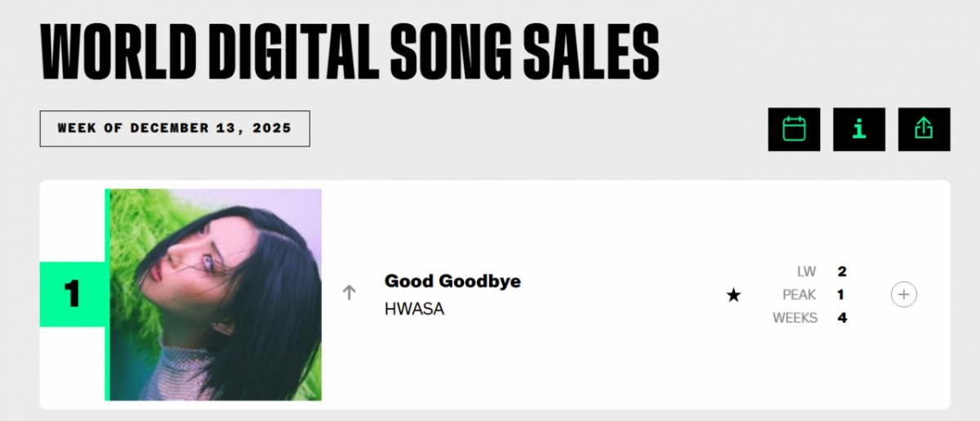
Task: Click the song title Good Goodbye
Action: 452,281
